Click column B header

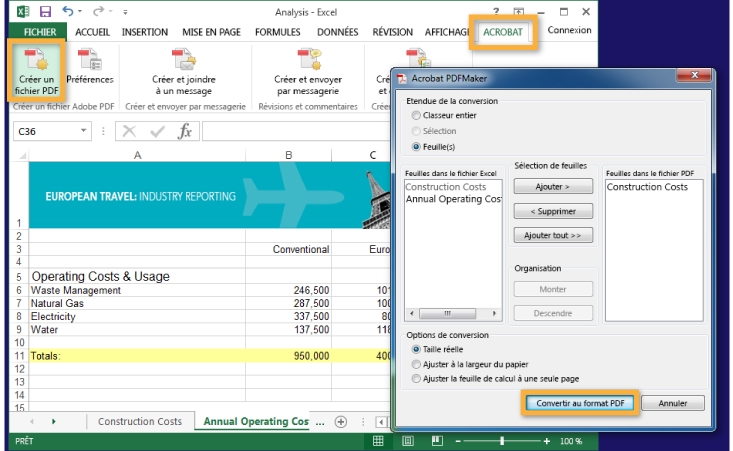point(288,155)
